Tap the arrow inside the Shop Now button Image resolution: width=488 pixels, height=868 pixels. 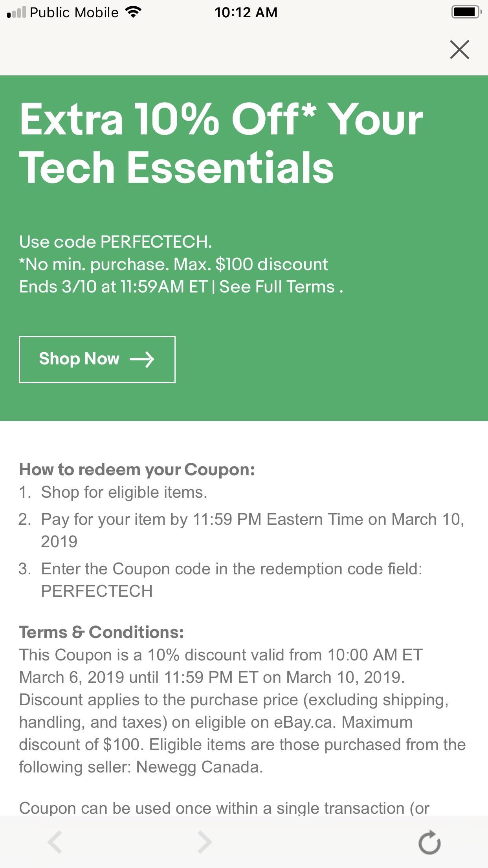pyautogui.click(x=144, y=359)
